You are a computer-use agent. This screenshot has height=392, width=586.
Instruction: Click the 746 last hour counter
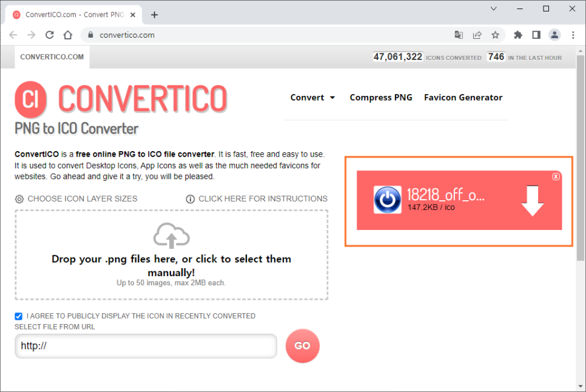click(496, 57)
